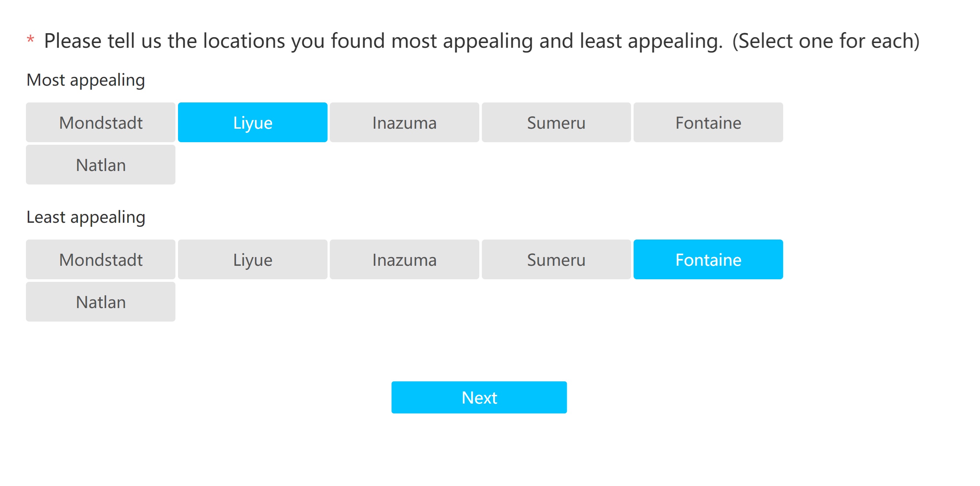Pick Sumeru in the Most appealing group
This screenshot has width=980, height=486.
coord(556,123)
